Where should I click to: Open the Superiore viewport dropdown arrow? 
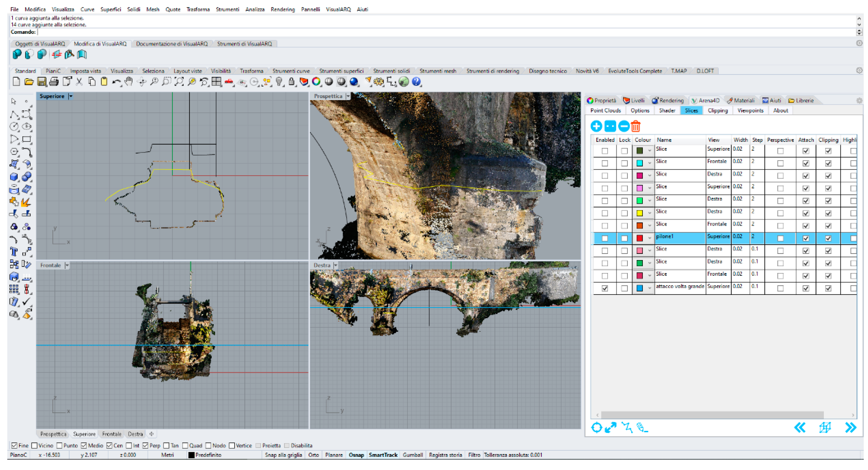click(71, 96)
